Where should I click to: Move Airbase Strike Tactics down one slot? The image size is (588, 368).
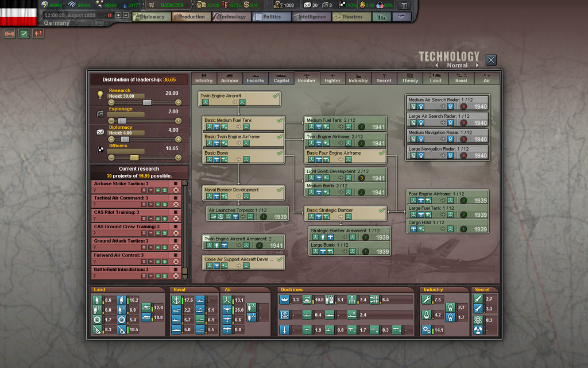click(x=151, y=190)
